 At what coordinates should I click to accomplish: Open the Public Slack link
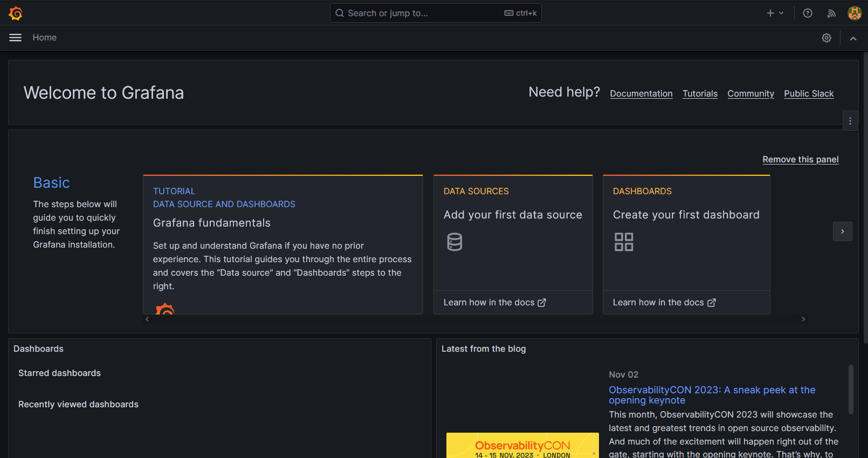pyautogui.click(x=809, y=93)
